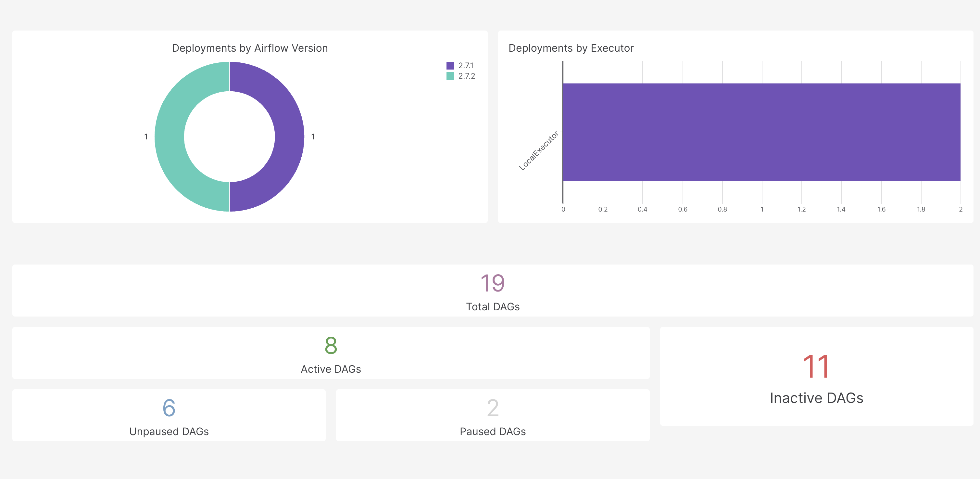Click the 2 Paused DAGs number
Image resolution: width=980 pixels, height=479 pixels.
(492, 408)
